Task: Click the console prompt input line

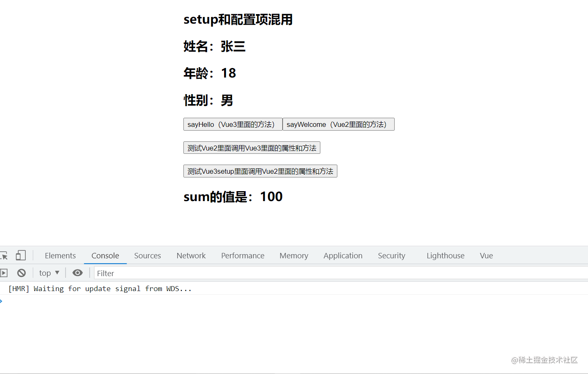Action: pyautogui.click(x=83, y=301)
